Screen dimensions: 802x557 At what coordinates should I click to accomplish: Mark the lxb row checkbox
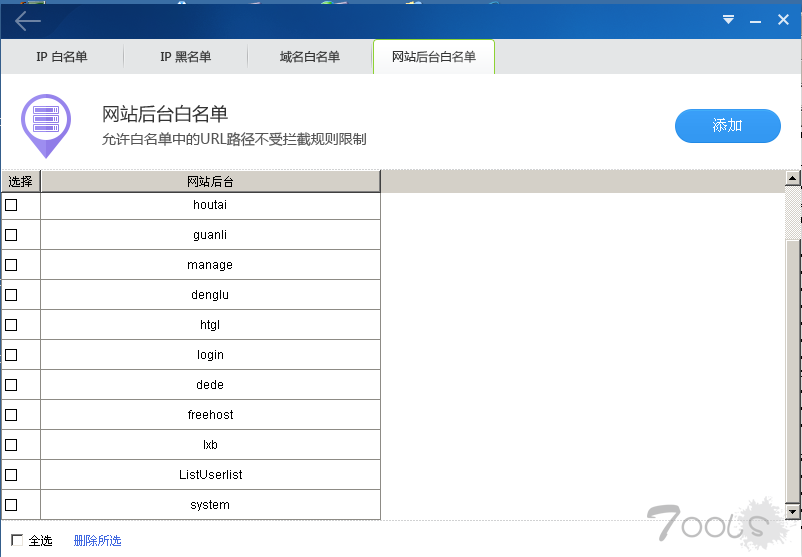[x=11, y=445]
